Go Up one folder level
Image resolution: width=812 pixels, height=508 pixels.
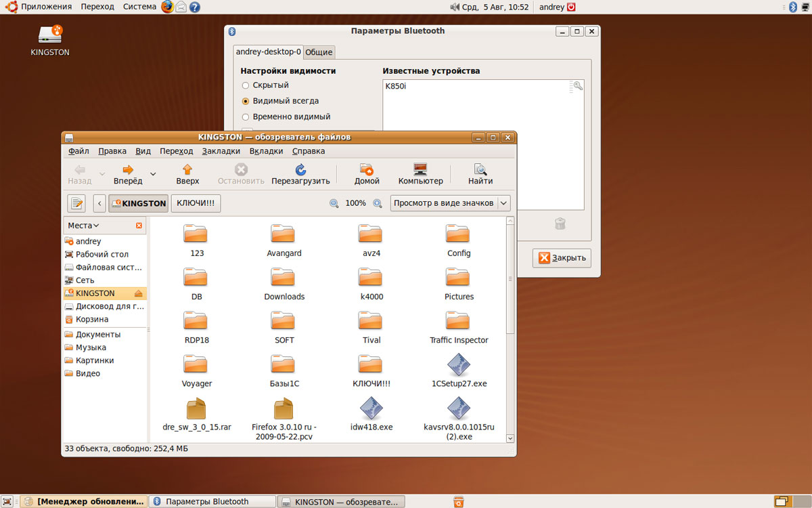point(187,170)
